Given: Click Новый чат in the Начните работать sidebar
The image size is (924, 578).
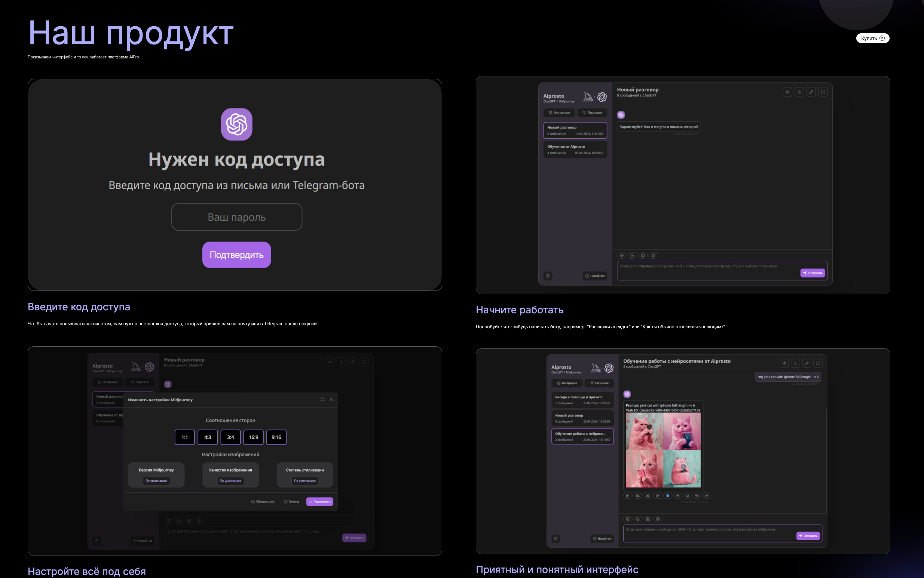Looking at the screenshot, I should [595, 276].
